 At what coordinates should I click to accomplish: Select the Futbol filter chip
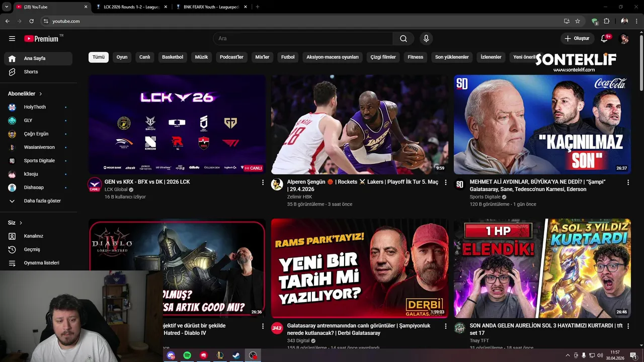pyautogui.click(x=288, y=57)
